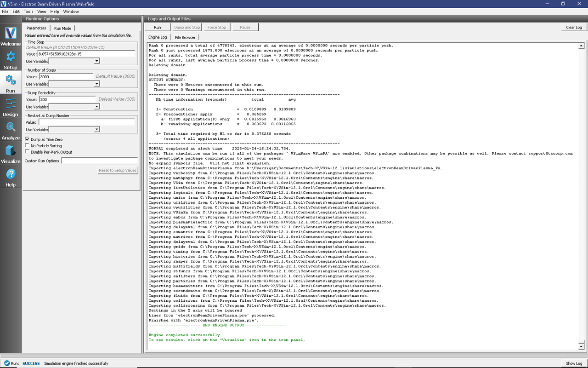The height and width of the screenshot is (368, 588).
Task: Switch to the File Browser tab
Action: point(185,37)
